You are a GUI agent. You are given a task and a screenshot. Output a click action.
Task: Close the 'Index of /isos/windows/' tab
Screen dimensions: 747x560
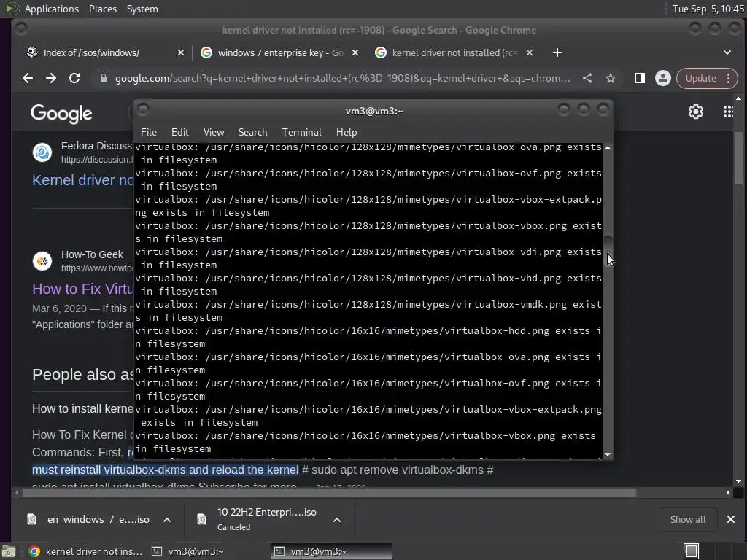click(x=181, y=52)
